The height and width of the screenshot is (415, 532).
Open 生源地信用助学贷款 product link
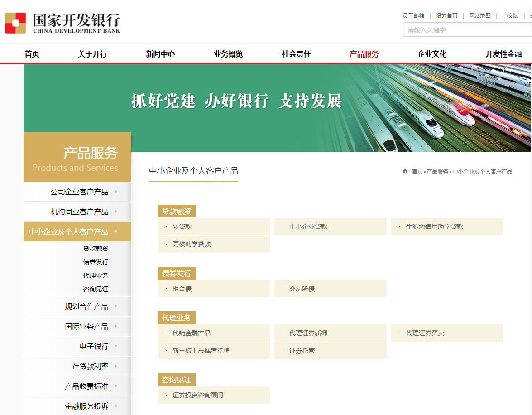434,227
